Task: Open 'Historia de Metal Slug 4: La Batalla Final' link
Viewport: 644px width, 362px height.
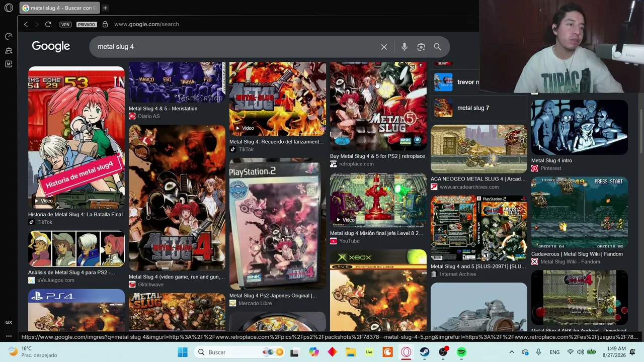Action: pos(75,215)
